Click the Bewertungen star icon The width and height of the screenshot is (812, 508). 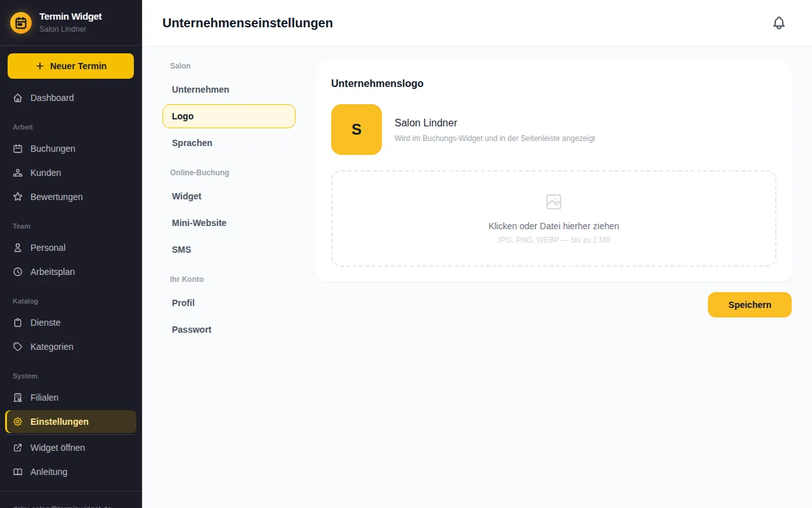point(18,197)
